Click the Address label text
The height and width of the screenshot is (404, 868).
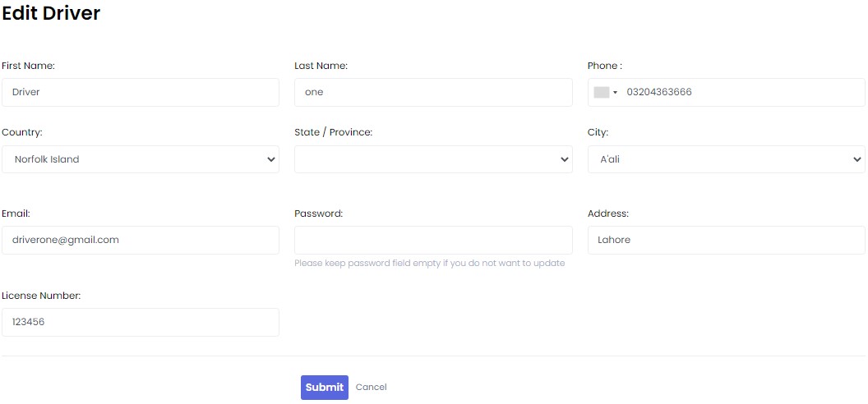coord(607,213)
